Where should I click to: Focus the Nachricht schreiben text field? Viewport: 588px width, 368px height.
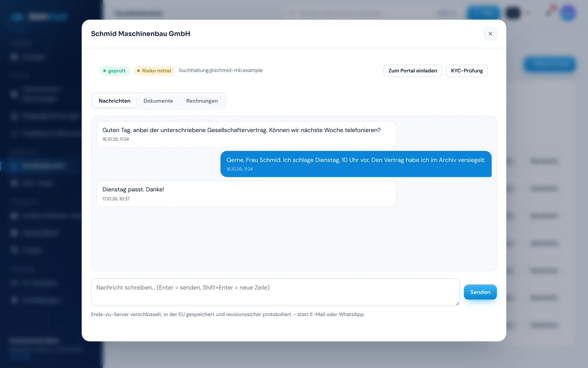pyautogui.click(x=275, y=292)
